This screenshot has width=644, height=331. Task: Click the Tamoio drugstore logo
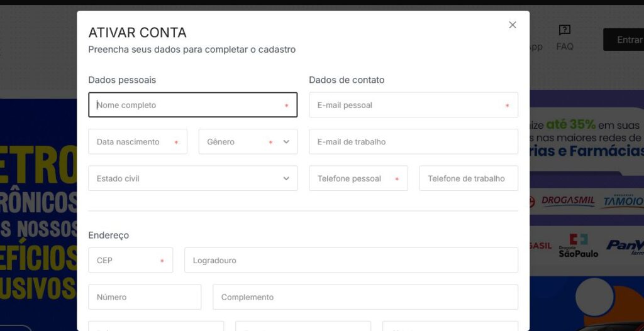pyautogui.click(x=622, y=201)
